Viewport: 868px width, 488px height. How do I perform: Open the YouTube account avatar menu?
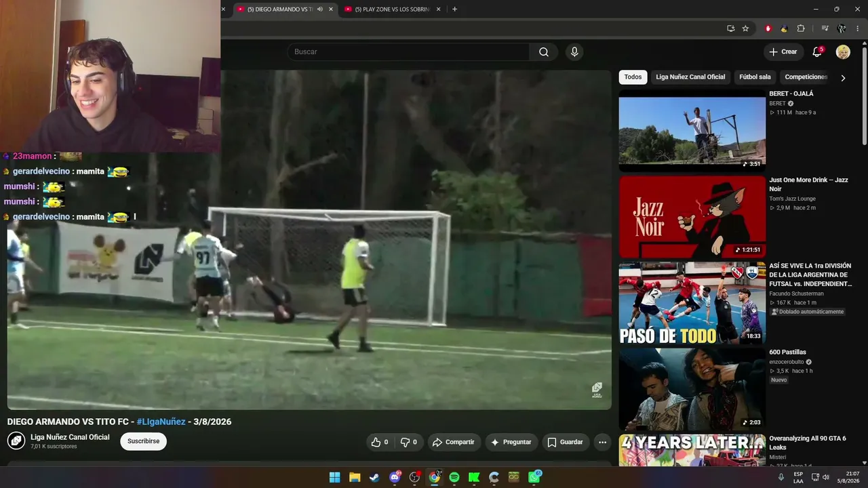843,52
